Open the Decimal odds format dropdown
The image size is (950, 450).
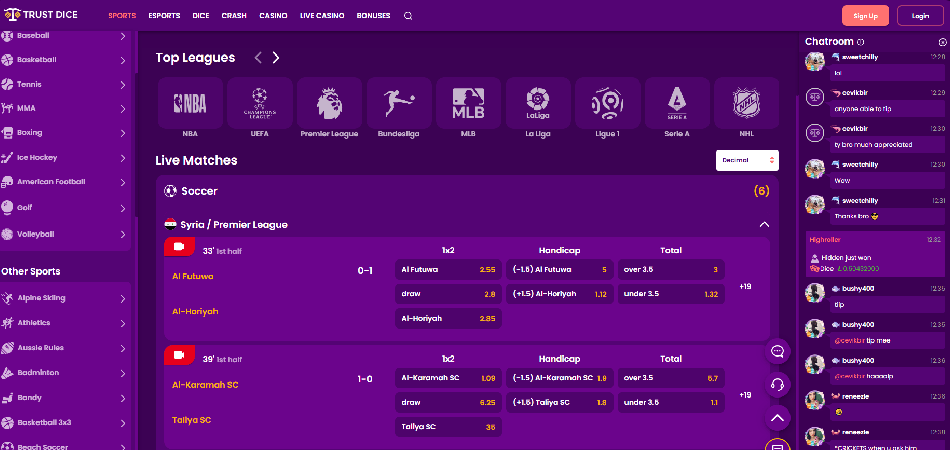pyautogui.click(x=747, y=160)
